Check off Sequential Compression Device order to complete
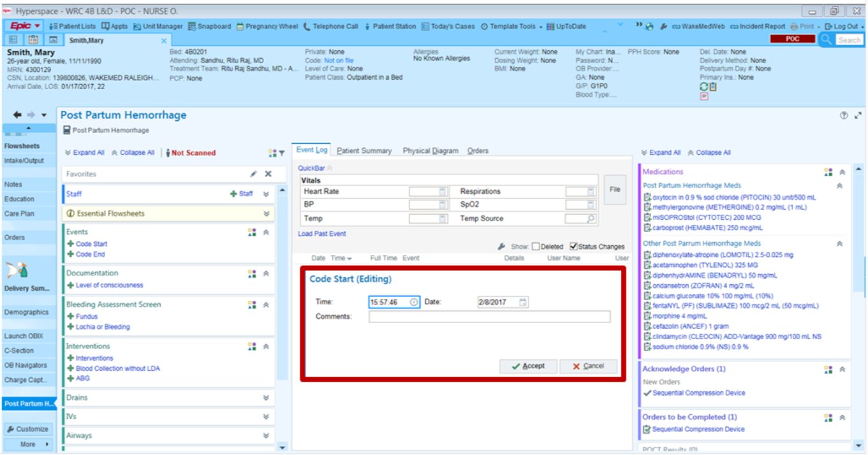Image resolution: width=868 pixels, height=455 pixels. point(647,430)
